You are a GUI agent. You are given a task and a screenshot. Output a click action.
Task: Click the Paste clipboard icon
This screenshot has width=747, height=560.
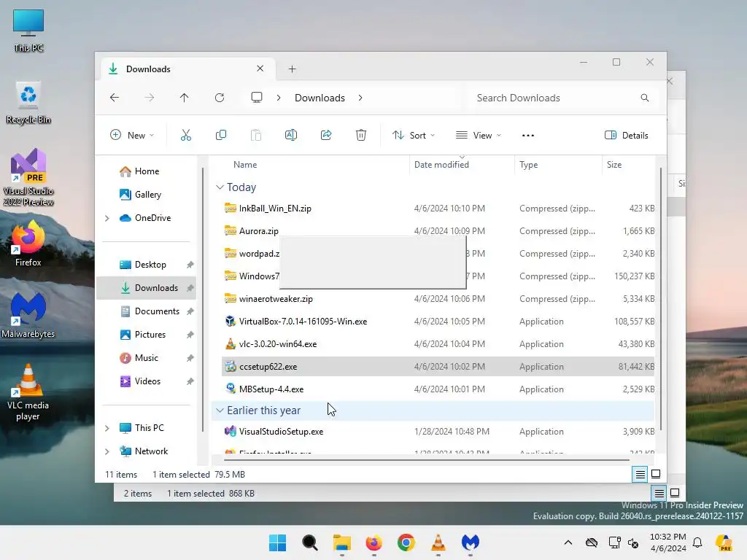(x=256, y=135)
